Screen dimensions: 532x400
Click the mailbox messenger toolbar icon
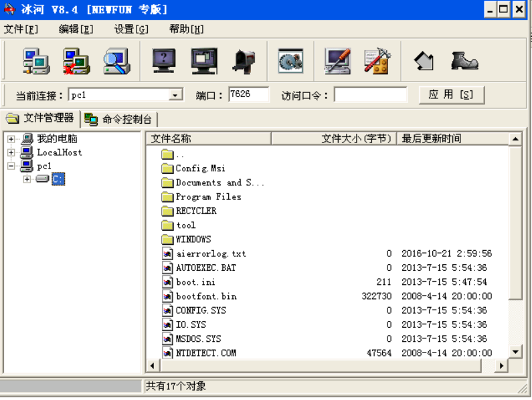(x=244, y=62)
